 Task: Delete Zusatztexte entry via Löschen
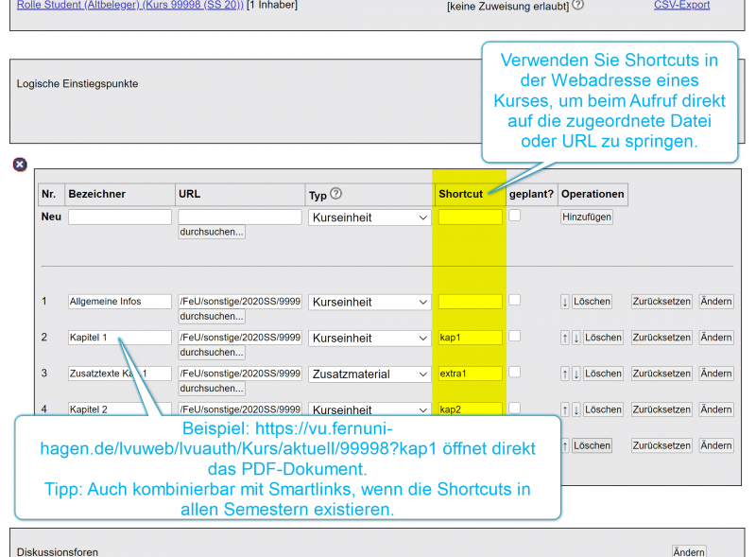(x=603, y=374)
